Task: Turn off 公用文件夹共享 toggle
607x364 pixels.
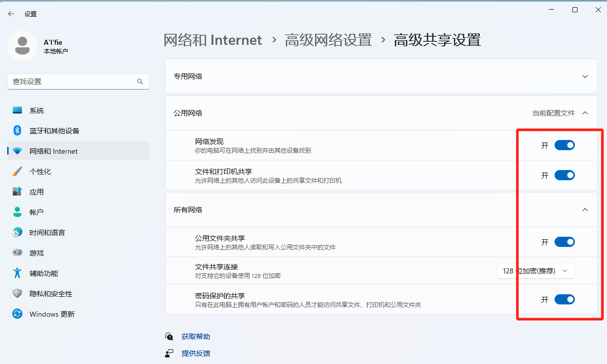Action: 564,242
